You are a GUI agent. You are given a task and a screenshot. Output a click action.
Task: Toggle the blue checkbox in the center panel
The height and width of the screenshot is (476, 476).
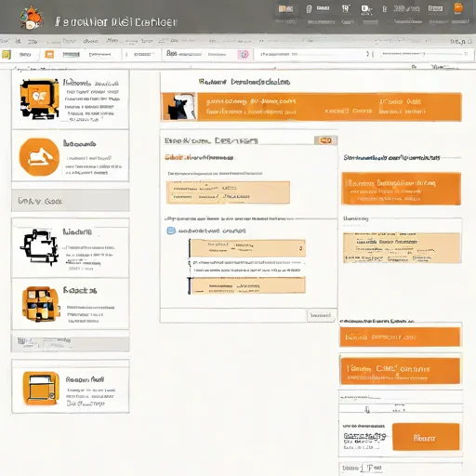[171, 231]
